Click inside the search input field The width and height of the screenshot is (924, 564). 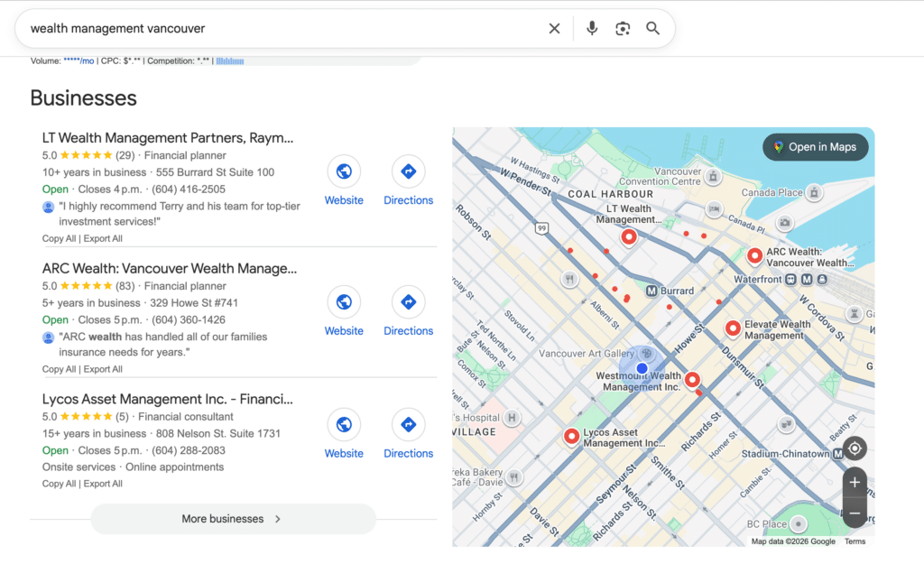[x=271, y=28]
